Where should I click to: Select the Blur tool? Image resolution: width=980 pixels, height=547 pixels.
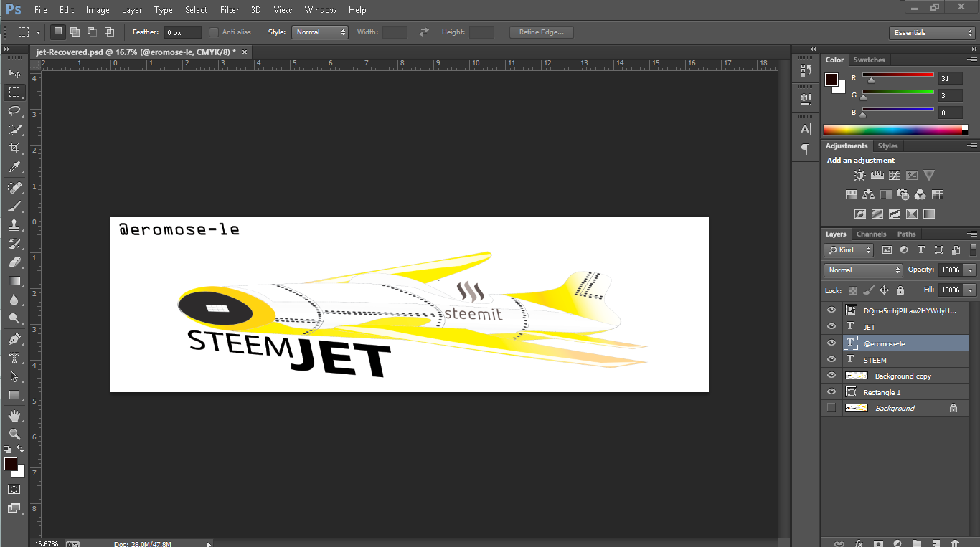14,300
